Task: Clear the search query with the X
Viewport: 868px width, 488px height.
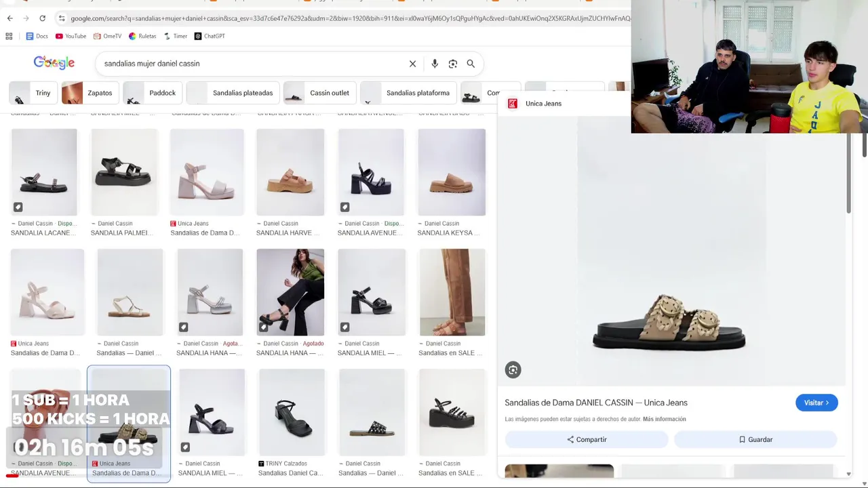Action: pos(412,64)
